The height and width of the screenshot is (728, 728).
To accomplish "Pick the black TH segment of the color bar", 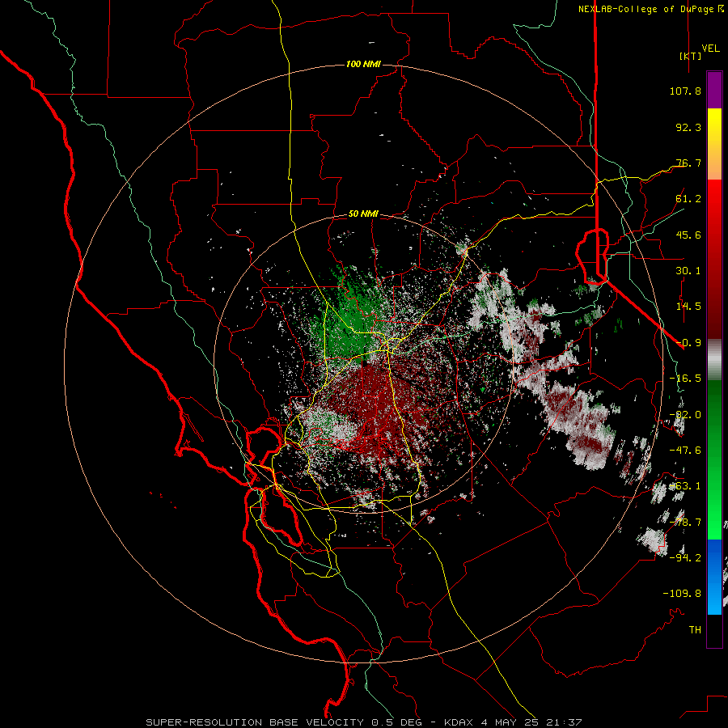I will tap(714, 630).
